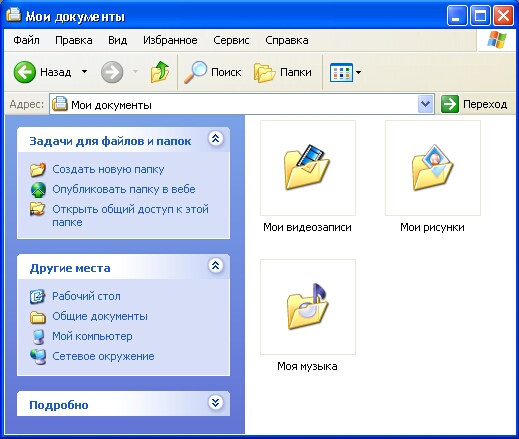This screenshot has height=439, width=519.
Task: Minimize the Мои документы window
Action: [457, 16]
